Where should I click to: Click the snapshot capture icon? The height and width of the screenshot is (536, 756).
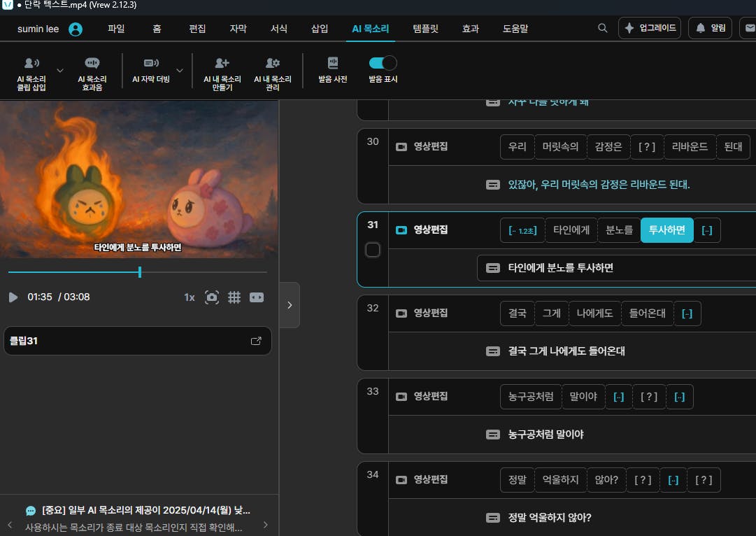(x=212, y=297)
